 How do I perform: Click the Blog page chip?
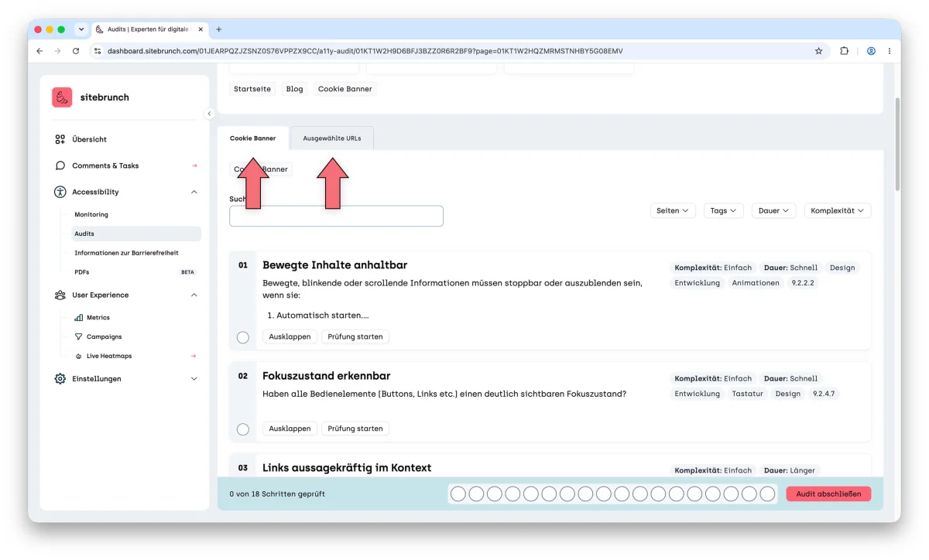click(294, 89)
